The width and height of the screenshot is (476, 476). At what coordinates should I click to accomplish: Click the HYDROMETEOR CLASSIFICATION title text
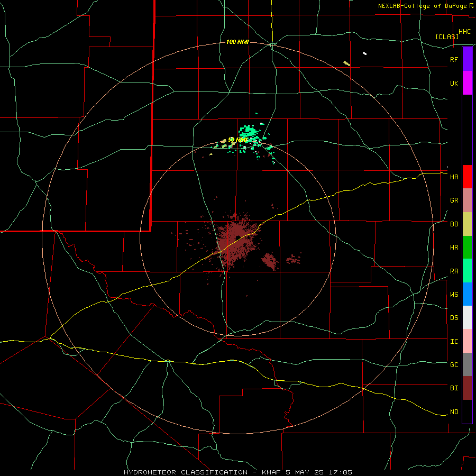pyautogui.click(x=185, y=472)
